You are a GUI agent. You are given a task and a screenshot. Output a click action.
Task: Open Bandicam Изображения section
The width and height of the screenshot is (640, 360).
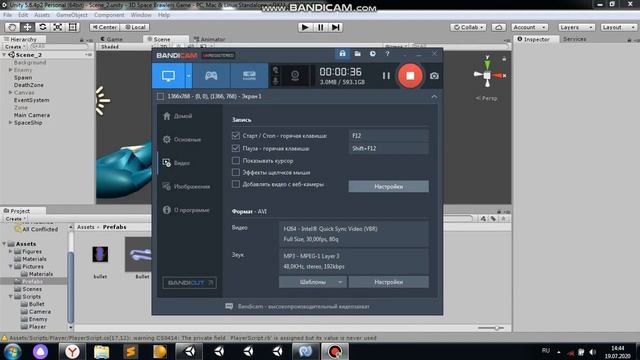(x=186, y=187)
